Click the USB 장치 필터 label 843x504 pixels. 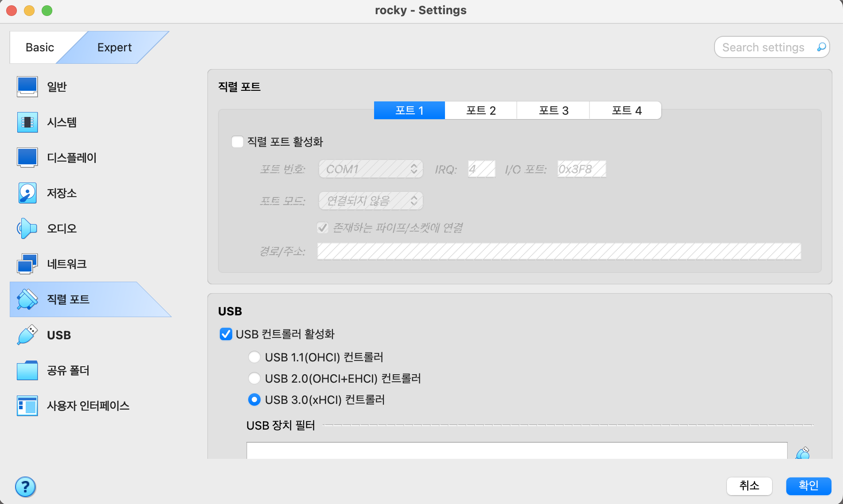(281, 425)
